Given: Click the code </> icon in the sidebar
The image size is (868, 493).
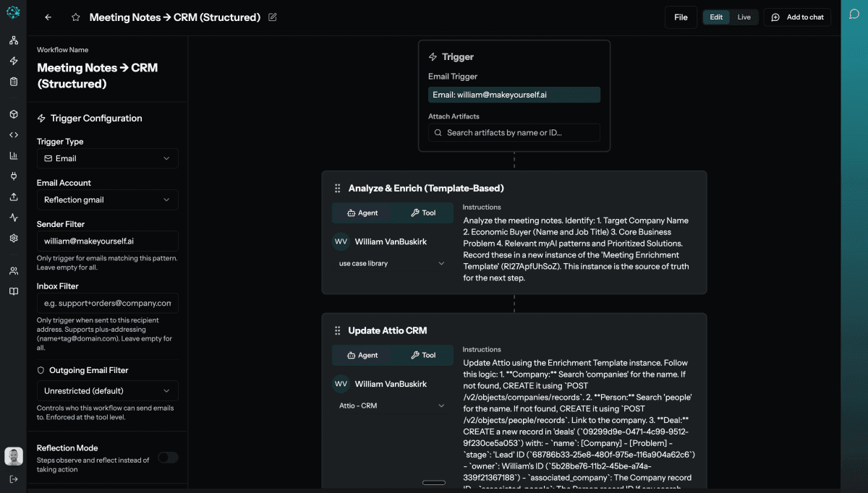Looking at the screenshot, I should [13, 134].
